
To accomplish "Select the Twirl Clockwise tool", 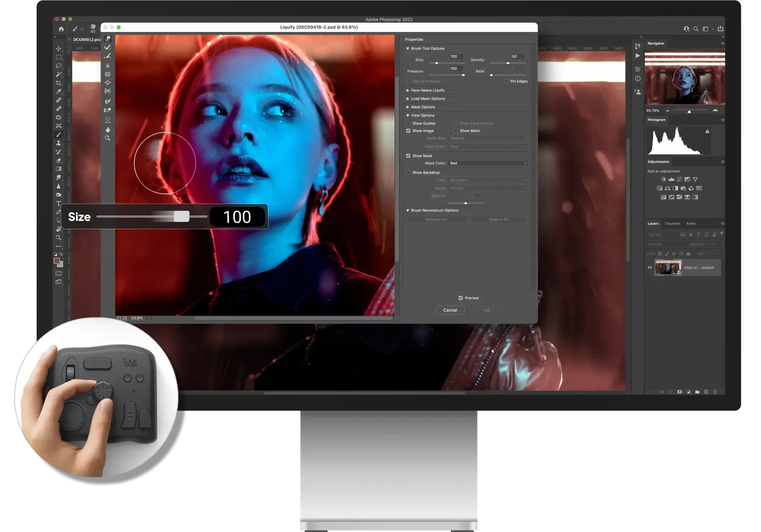I will (108, 66).
